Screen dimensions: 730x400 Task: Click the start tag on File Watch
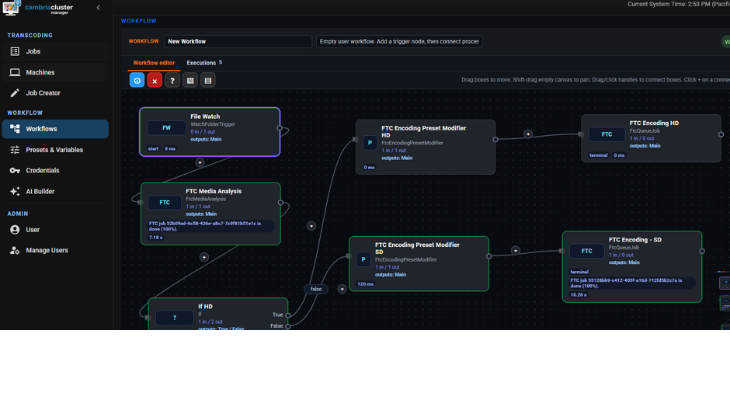(153, 149)
